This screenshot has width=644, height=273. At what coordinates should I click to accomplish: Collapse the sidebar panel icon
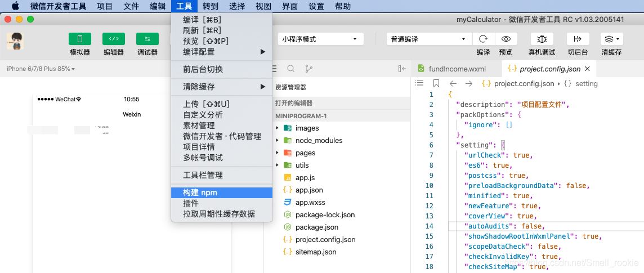point(402,69)
